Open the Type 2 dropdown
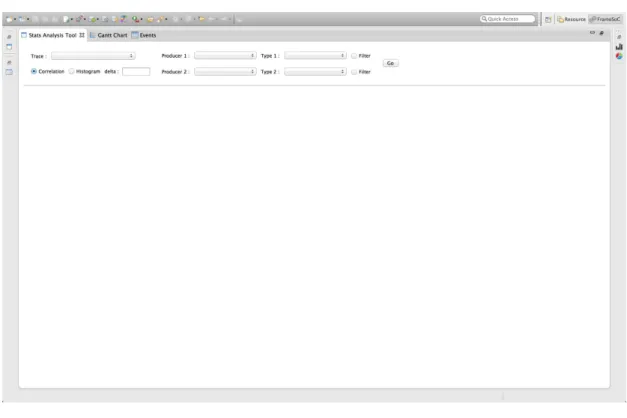Image resolution: width=627 pixels, height=418 pixels. (315, 72)
